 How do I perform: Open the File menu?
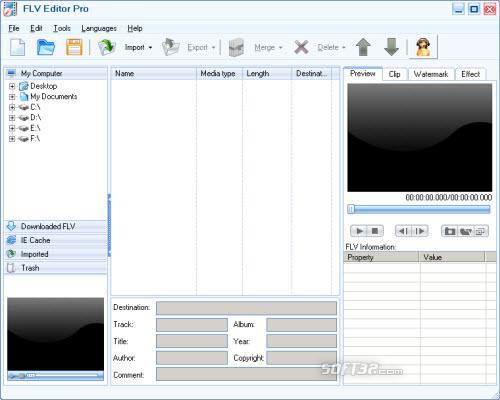pos(14,28)
